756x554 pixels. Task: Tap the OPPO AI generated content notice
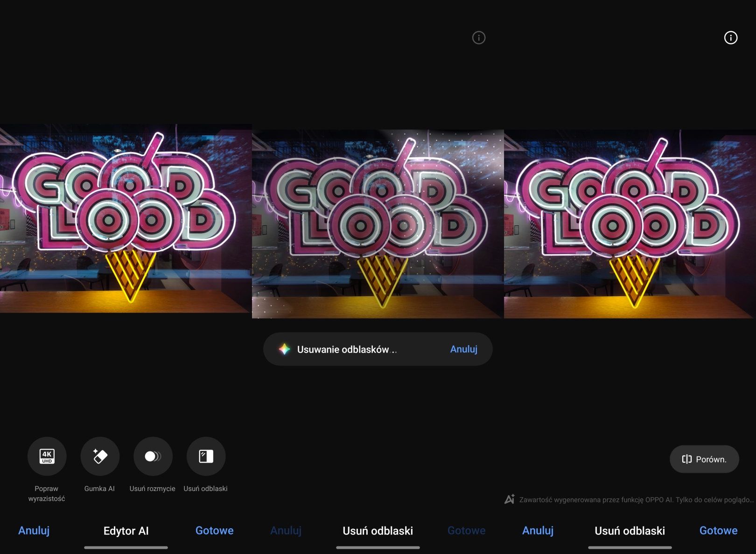tap(637, 500)
